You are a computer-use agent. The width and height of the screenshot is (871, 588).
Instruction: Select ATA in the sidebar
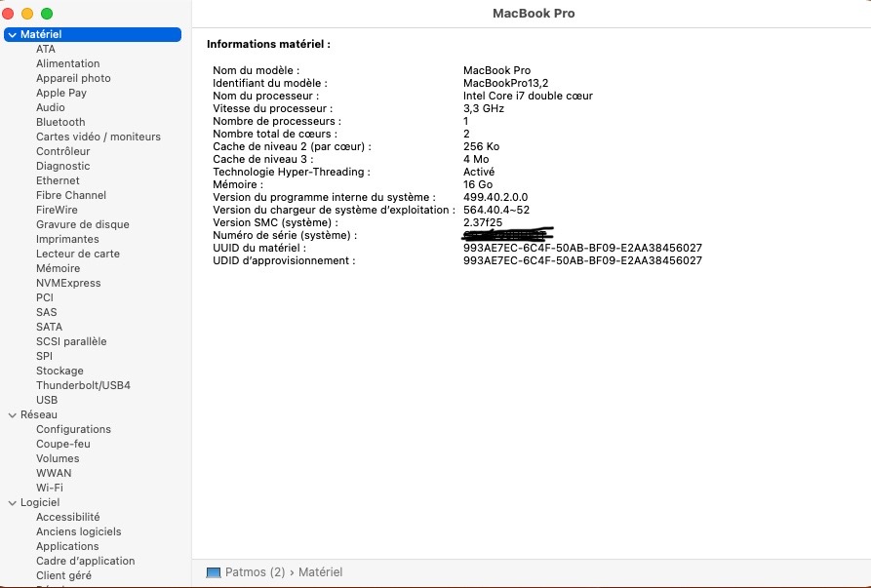click(x=46, y=49)
